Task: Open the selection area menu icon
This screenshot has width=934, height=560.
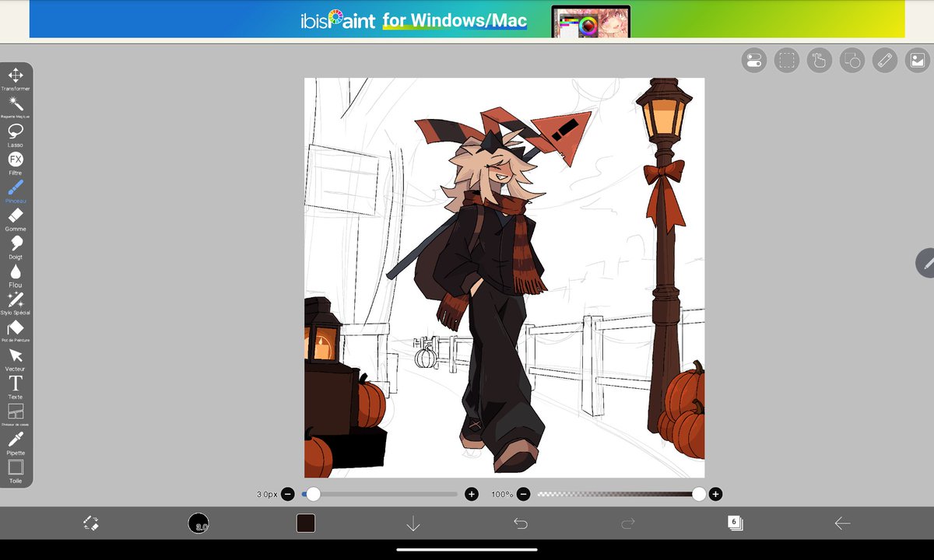Action: point(787,61)
